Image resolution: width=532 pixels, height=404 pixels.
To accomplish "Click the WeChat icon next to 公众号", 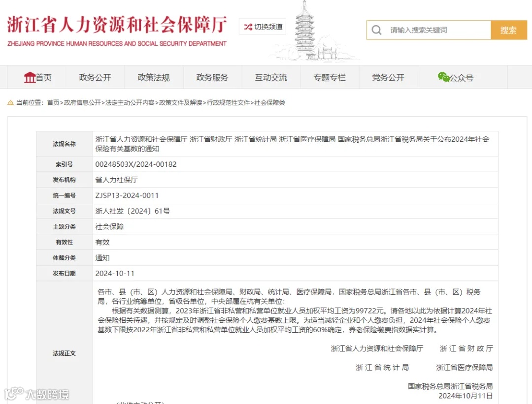I will click(x=443, y=77).
